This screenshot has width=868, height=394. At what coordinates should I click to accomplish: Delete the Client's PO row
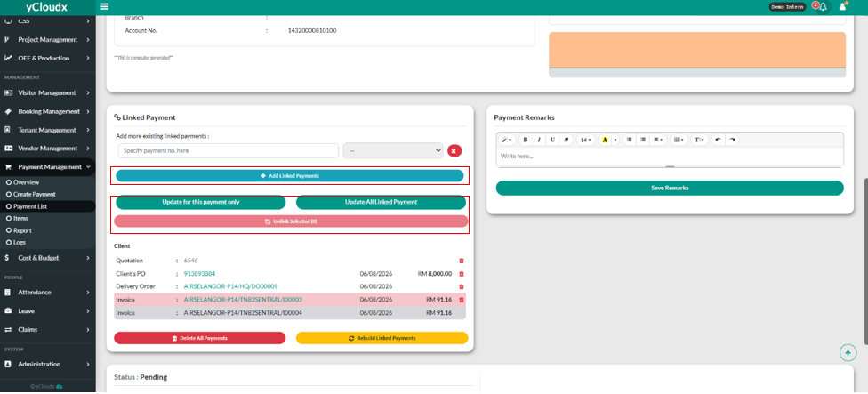click(461, 274)
